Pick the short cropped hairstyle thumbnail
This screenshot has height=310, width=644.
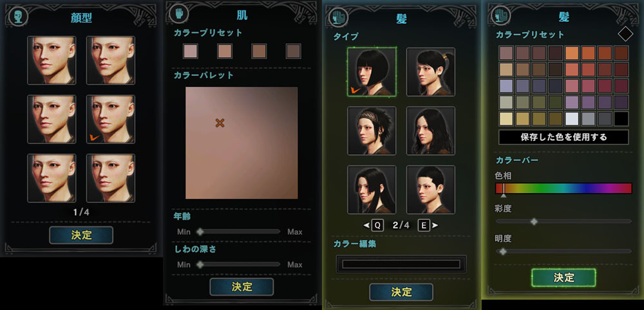430,190
